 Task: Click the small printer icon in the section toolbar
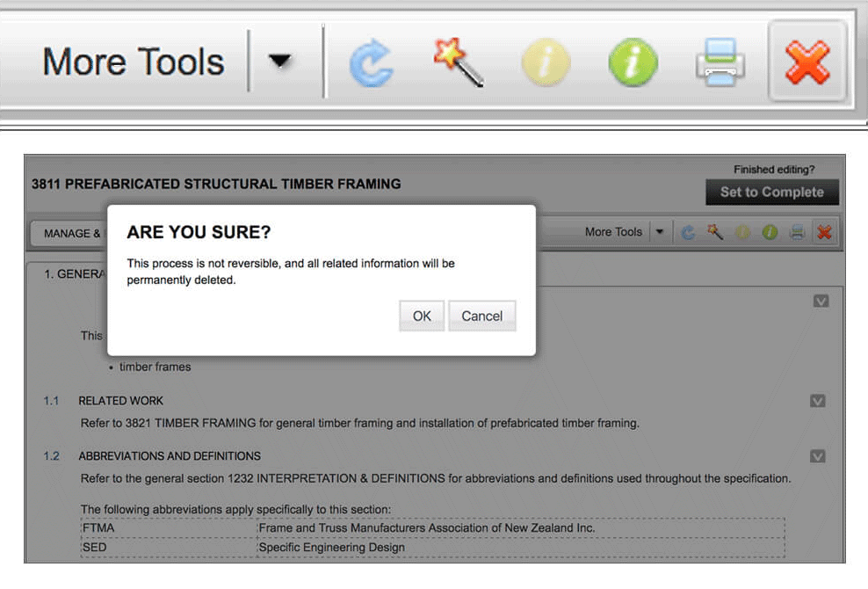(x=797, y=232)
